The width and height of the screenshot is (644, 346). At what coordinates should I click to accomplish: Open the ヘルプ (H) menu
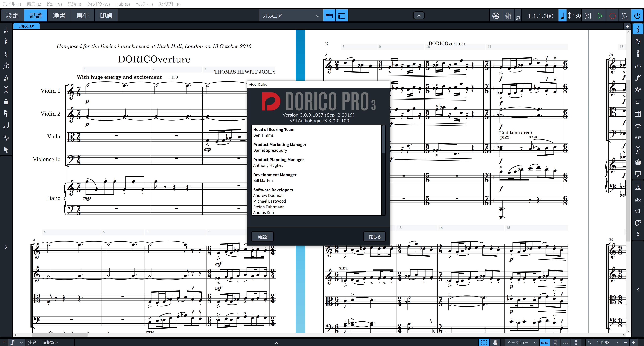pyautogui.click(x=144, y=4)
